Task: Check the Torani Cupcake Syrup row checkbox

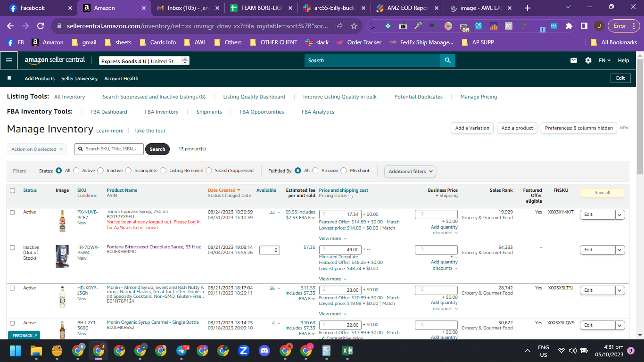Action: [x=12, y=213]
